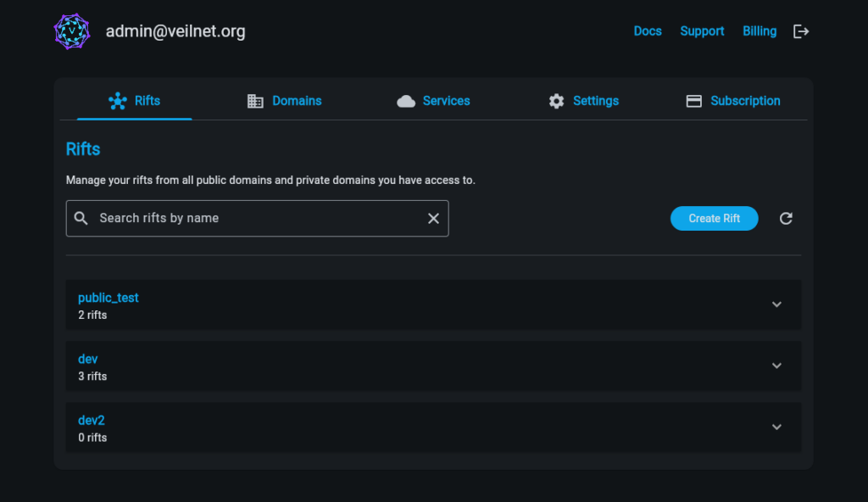
Task: Click the refresh rifts icon
Action: pyautogui.click(x=786, y=218)
